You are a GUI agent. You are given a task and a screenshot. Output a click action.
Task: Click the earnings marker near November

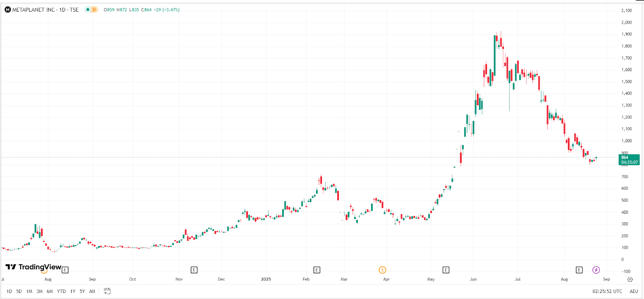tap(194, 270)
